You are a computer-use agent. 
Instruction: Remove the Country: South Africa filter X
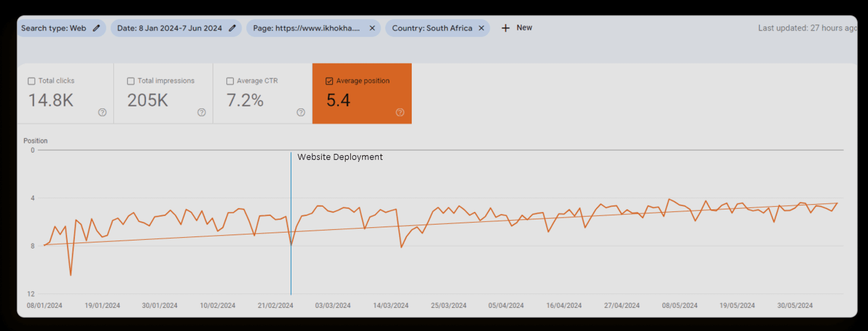point(481,28)
